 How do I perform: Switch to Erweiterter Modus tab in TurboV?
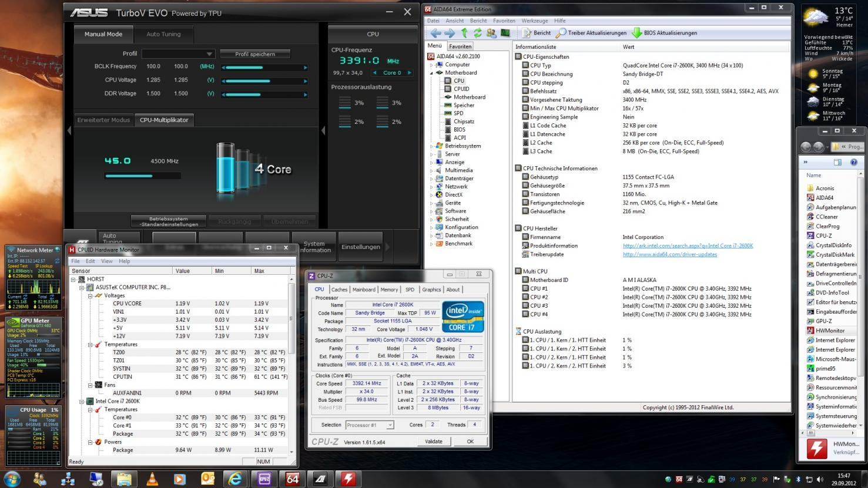click(104, 120)
